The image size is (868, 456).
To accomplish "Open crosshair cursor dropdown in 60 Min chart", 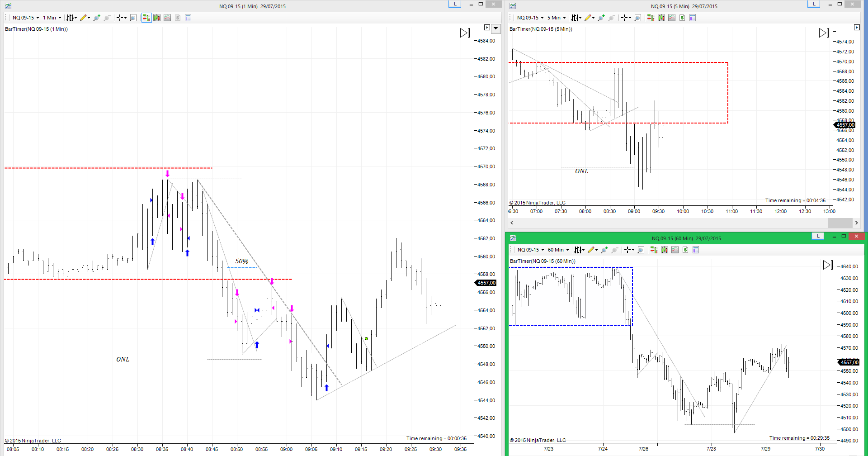I will (629, 250).
